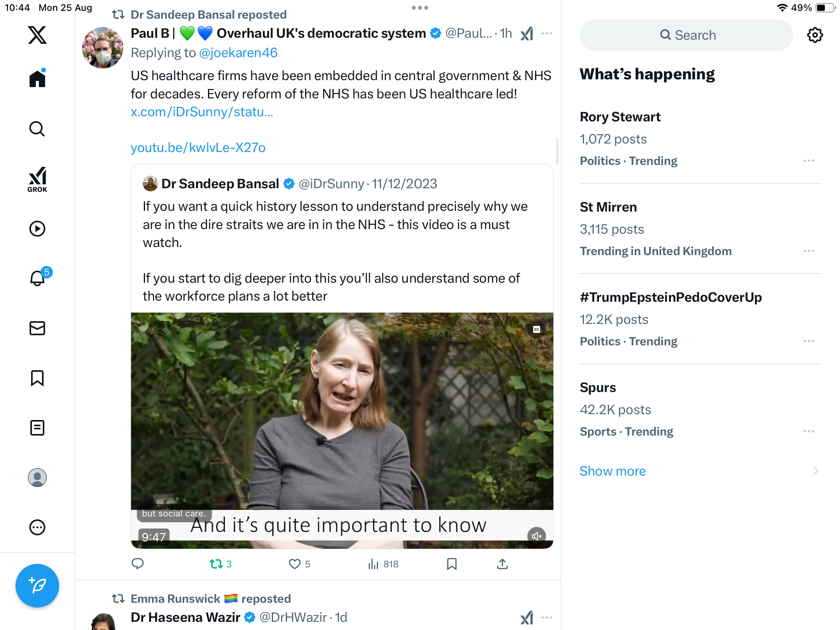Viewport: 840px width, 630px height.
Task: Share Paul B's post
Action: click(502, 564)
